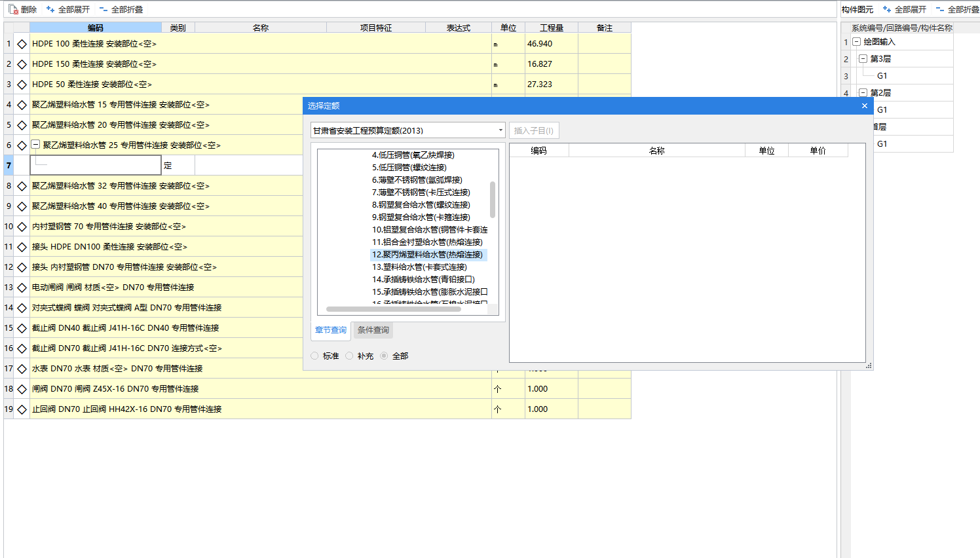Click diamond icon of 聚乙烯塑料给水管 40 row
This screenshot has width=980, height=558.
point(22,206)
